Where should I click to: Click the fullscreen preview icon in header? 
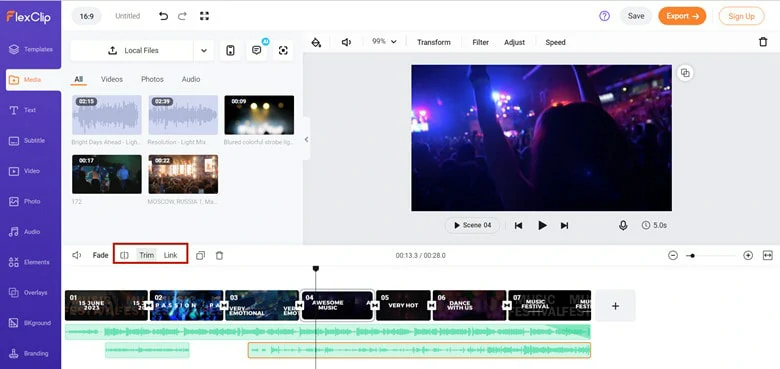(204, 16)
